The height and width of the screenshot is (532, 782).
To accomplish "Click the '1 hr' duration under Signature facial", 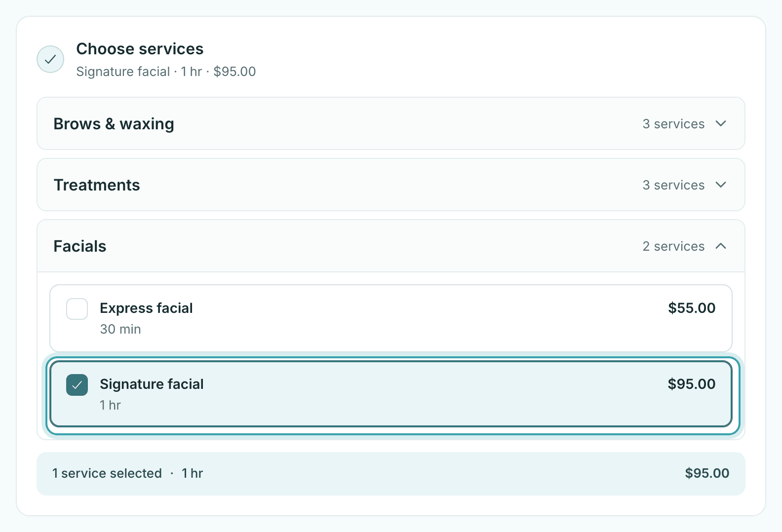I will pos(110,405).
